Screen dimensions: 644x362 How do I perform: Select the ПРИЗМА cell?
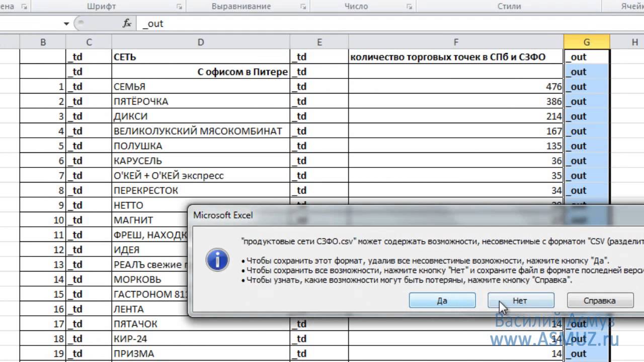[x=201, y=353]
